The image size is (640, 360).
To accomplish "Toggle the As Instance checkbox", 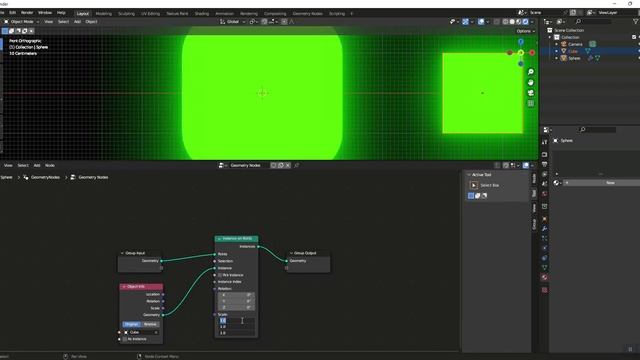I will click(x=124, y=339).
